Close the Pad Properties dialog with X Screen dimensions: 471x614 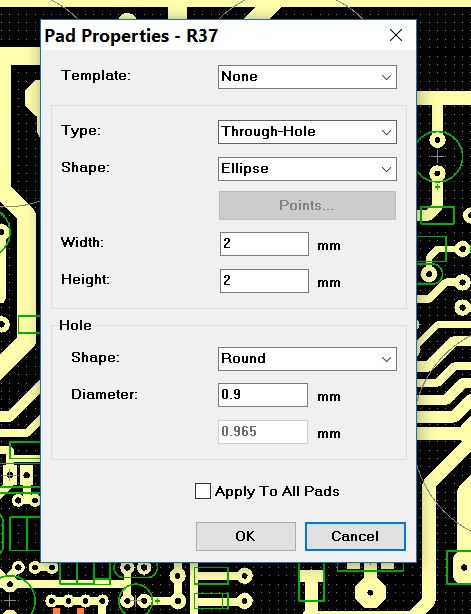[x=396, y=35]
